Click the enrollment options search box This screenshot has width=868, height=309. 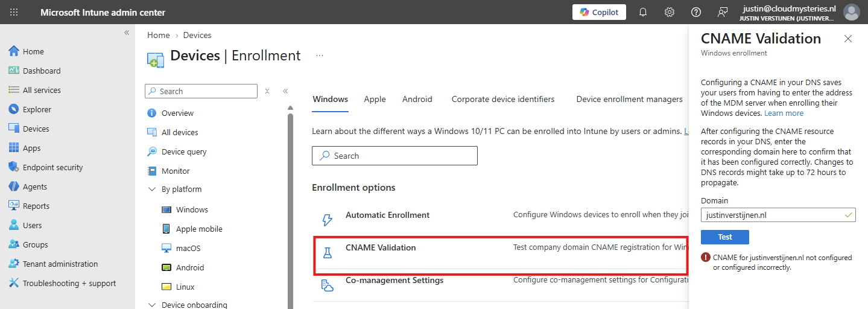pos(394,156)
